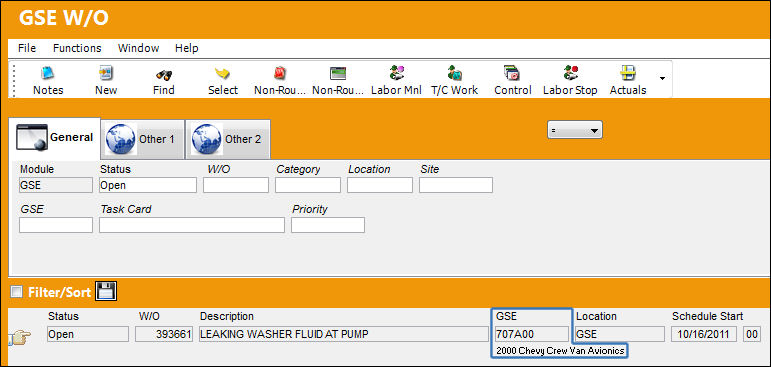This screenshot has width=771, height=367.
Task: Open the File menu
Action: pos(27,48)
